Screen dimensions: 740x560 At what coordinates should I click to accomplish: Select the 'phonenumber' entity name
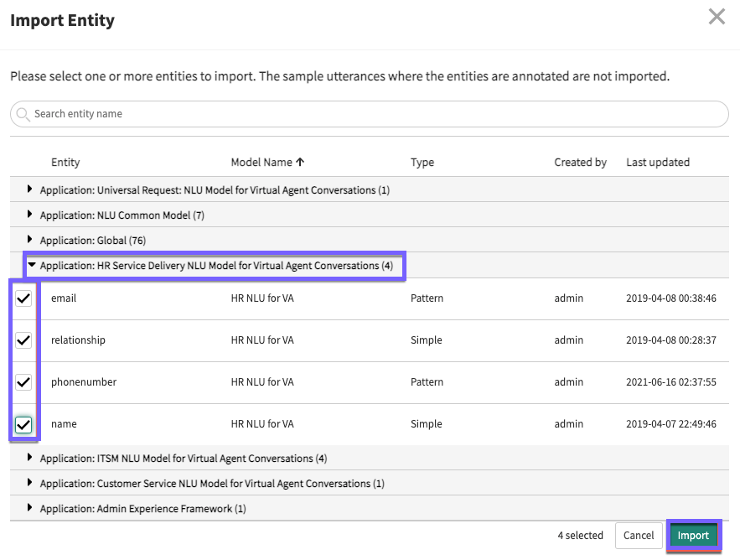[84, 382]
